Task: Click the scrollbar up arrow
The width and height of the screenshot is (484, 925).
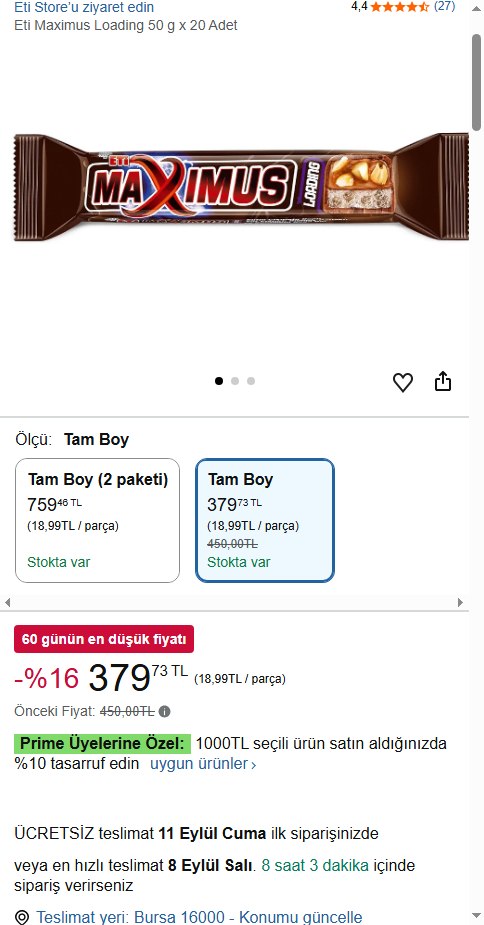Action: click(476, 8)
